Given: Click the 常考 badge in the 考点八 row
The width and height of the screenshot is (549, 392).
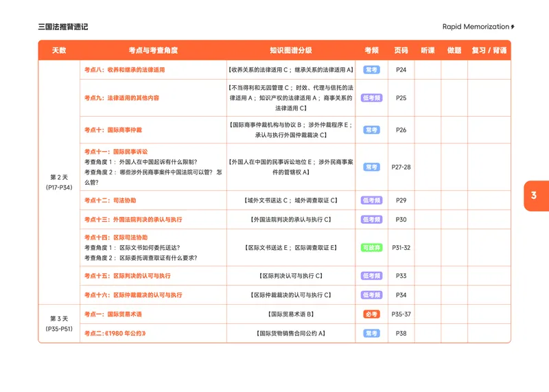Looking at the screenshot, I should 371,70.
